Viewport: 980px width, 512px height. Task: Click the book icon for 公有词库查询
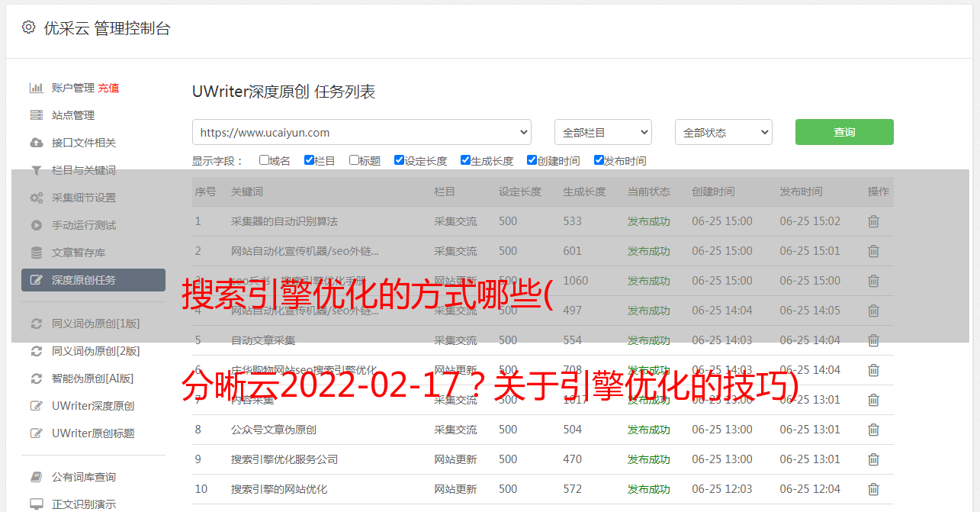tap(36, 477)
